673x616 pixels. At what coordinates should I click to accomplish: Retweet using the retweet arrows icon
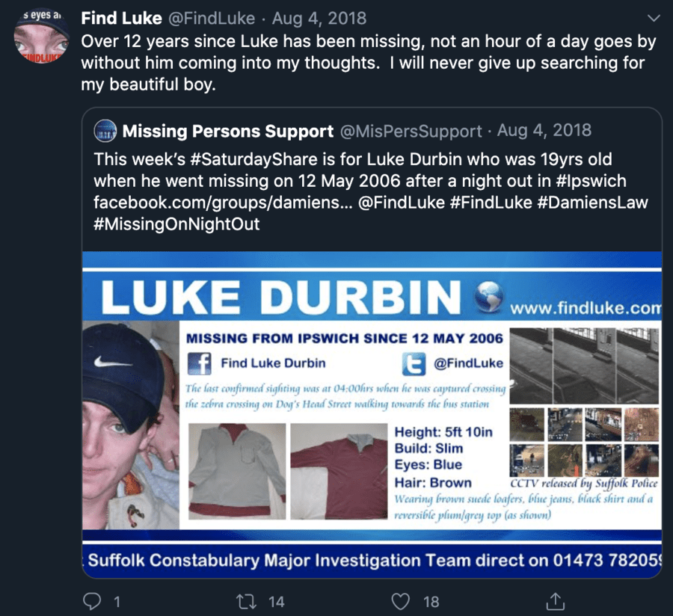[247, 601]
